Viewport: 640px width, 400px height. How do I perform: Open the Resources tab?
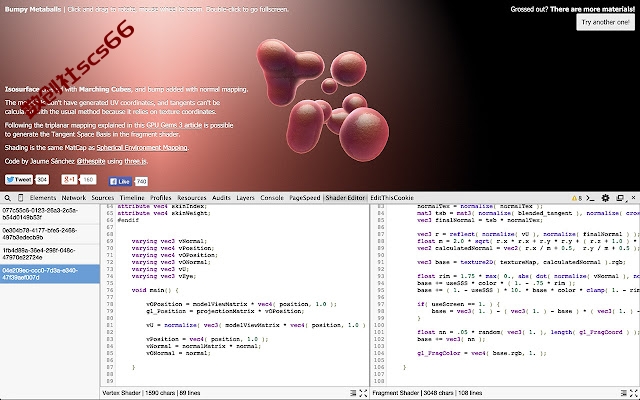[191, 198]
